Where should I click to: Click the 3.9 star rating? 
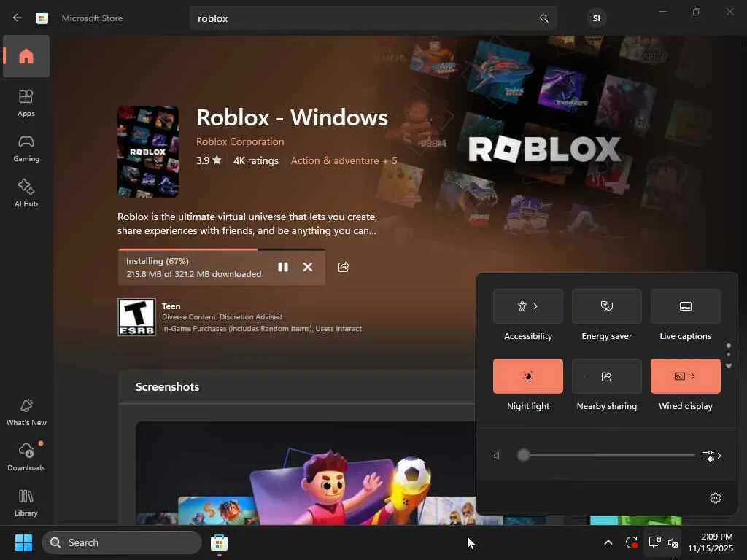coord(209,160)
